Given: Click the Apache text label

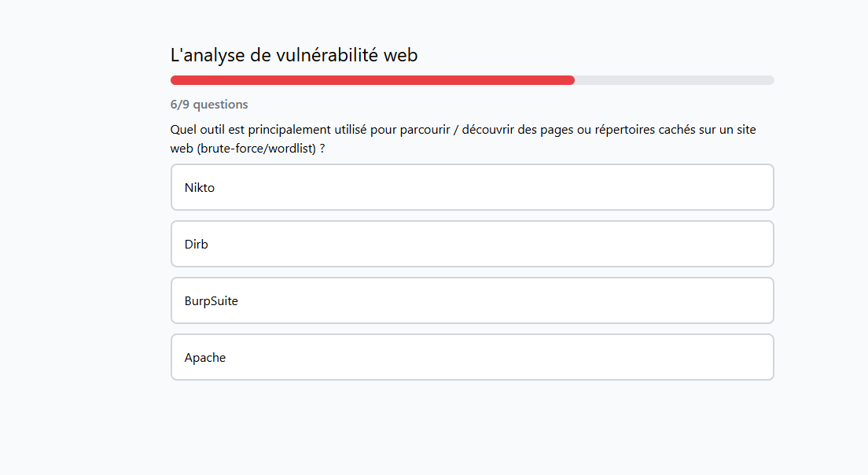Looking at the screenshot, I should [205, 357].
